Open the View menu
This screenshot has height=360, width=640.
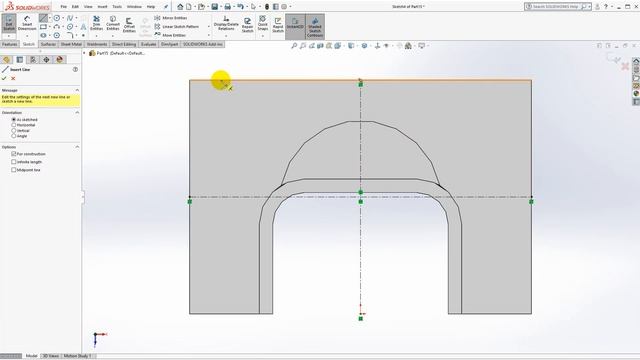(x=88, y=7)
